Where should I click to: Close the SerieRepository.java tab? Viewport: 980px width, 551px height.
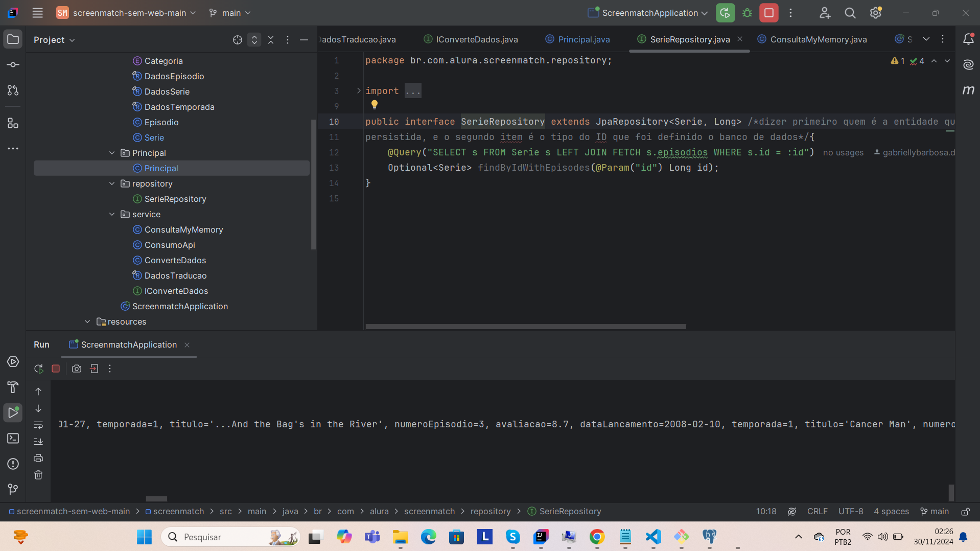tap(740, 39)
